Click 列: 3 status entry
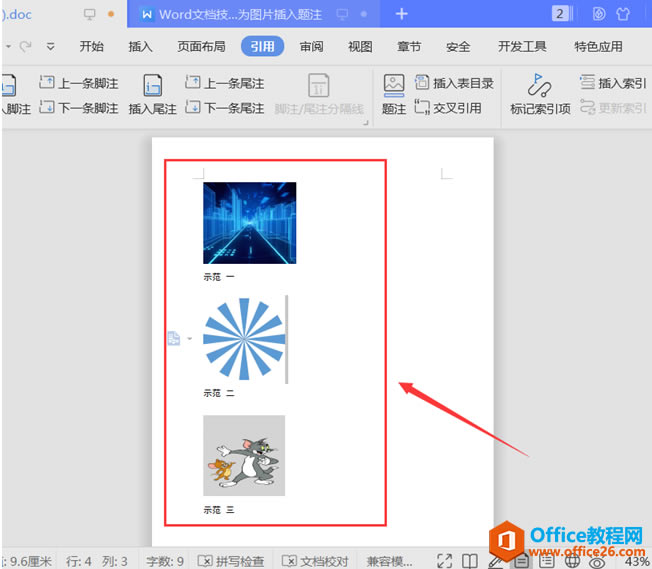This screenshot has width=652, height=569. coord(115,561)
